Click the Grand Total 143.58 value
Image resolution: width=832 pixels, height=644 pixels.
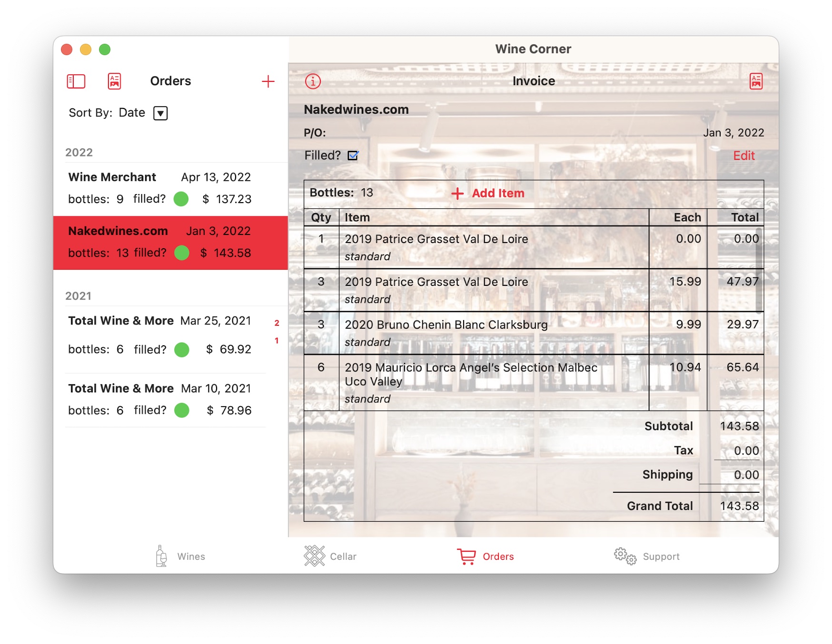[x=739, y=506]
